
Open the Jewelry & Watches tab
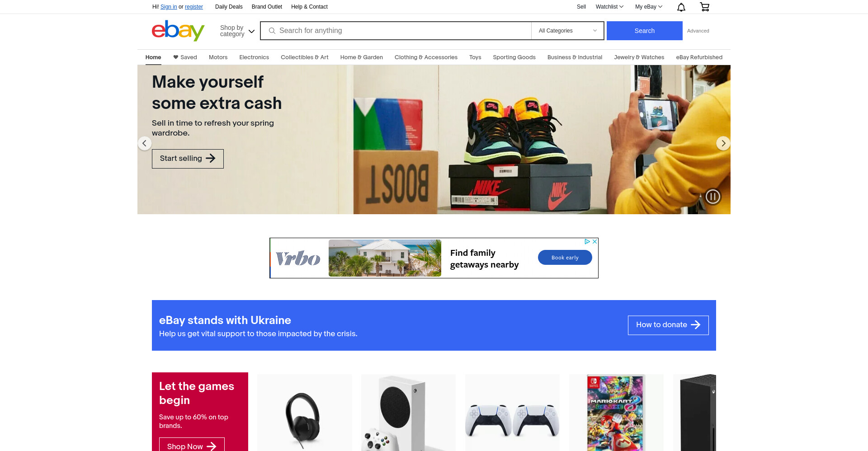(639, 57)
